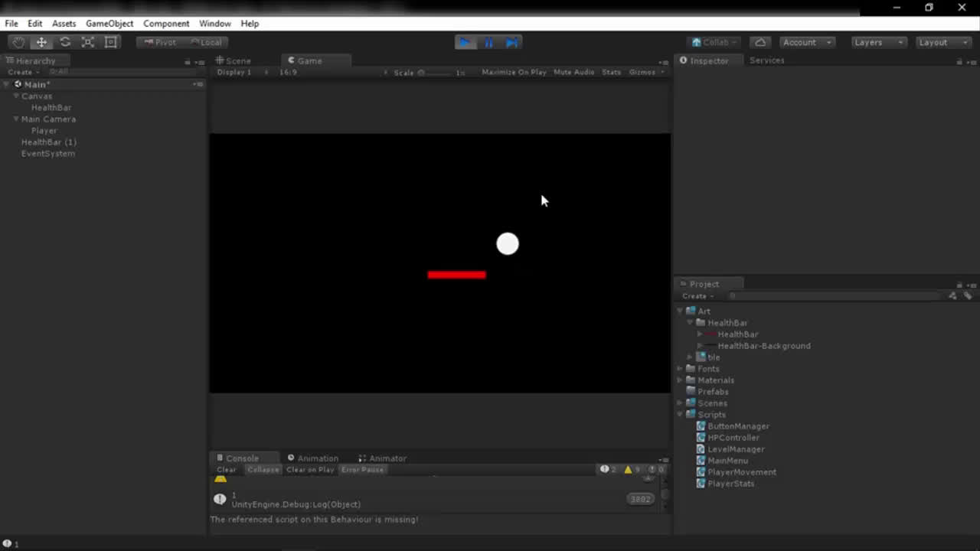Image resolution: width=980 pixels, height=551 pixels.
Task: Toggle Mute Audio in Game view
Action: pyautogui.click(x=573, y=72)
